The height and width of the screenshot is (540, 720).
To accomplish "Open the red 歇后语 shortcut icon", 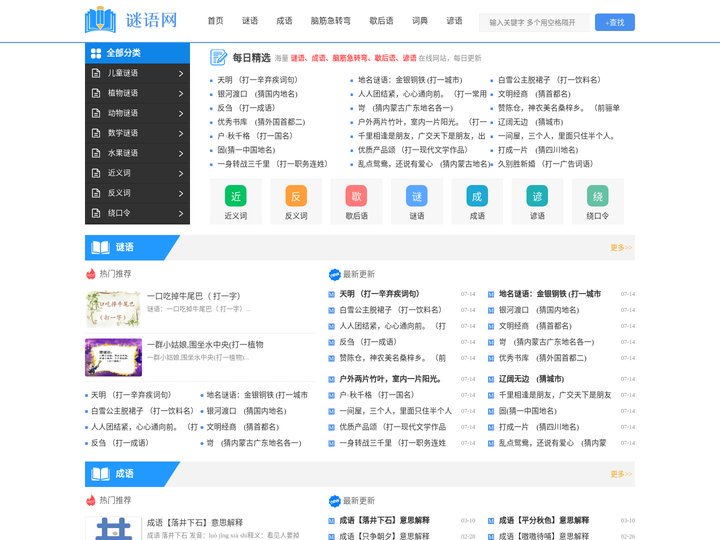I will click(x=356, y=196).
